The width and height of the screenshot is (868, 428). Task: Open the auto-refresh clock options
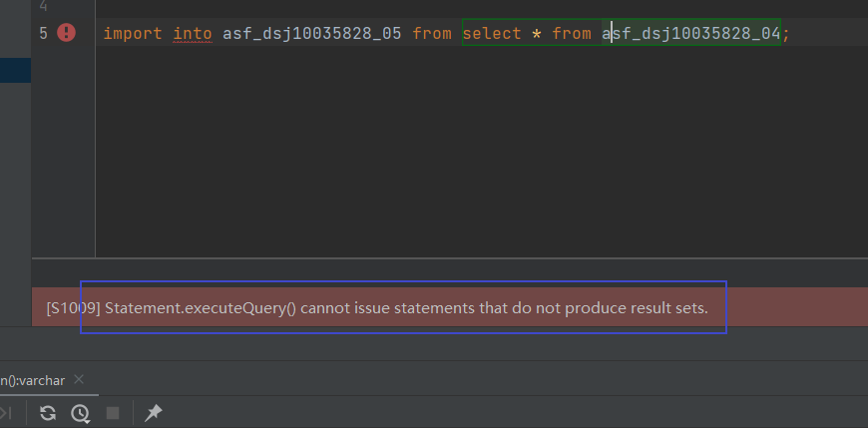[80, 412]
